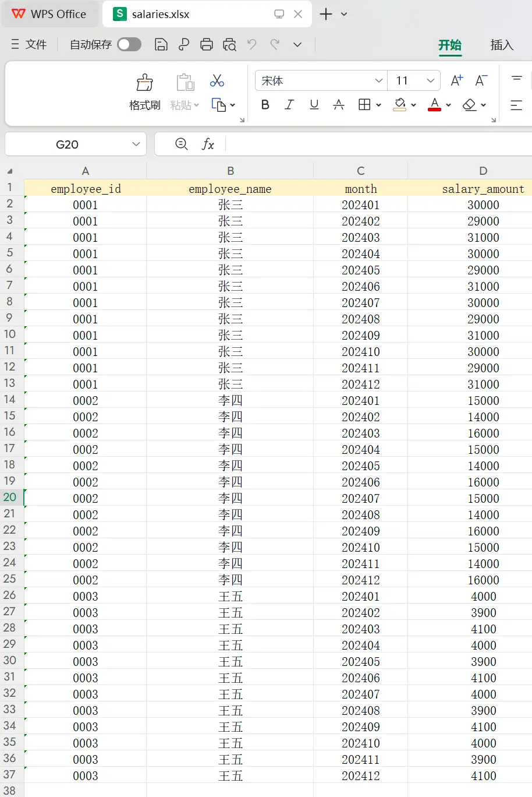Viewport: 532px width, 797px height.
Task: Click the zoom-out magnifier by formula bar
Action: point(182,144)
